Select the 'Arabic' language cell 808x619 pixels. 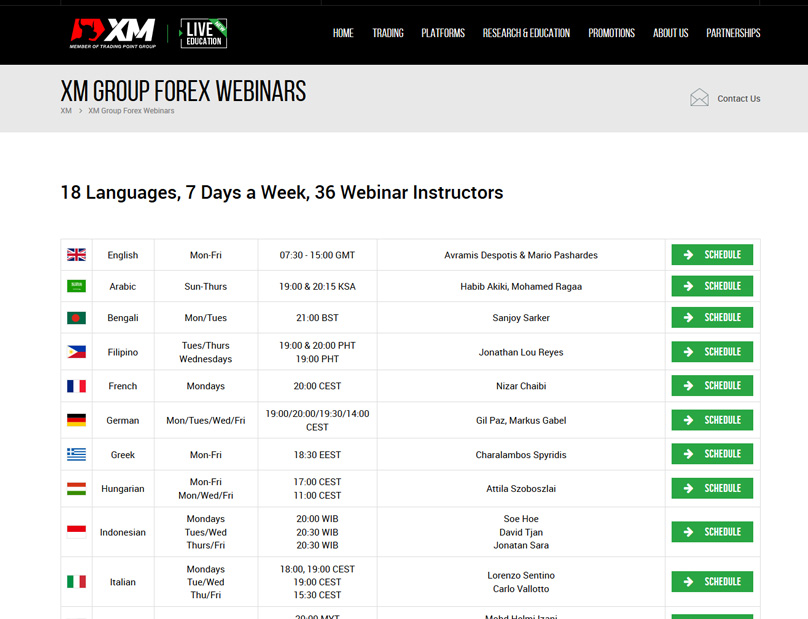[x=123, y=287]
